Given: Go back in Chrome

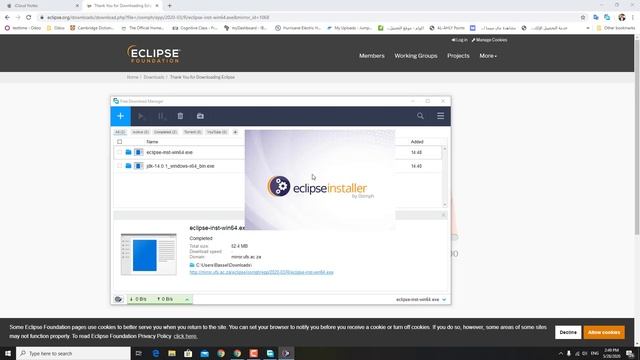Looking at the screenshot, I should 7,18.
